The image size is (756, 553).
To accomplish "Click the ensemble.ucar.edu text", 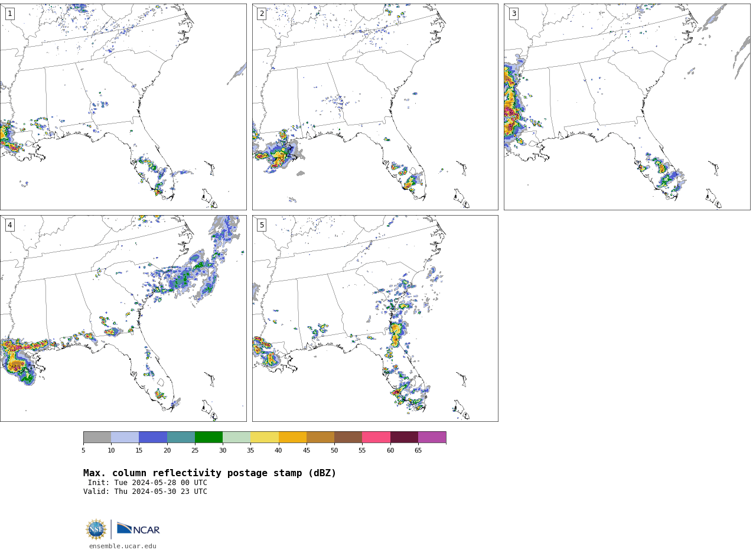I will pos(123,547).
